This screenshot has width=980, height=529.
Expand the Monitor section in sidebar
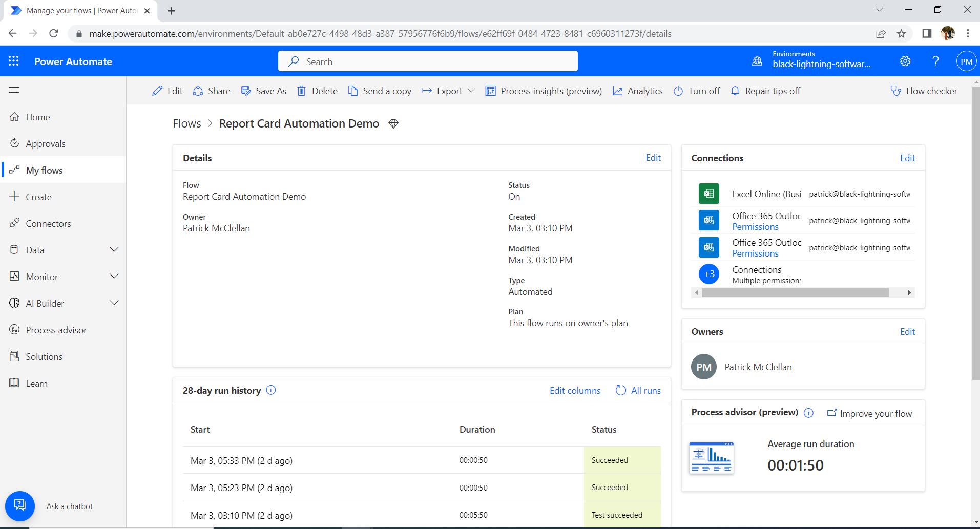point(114,277)
